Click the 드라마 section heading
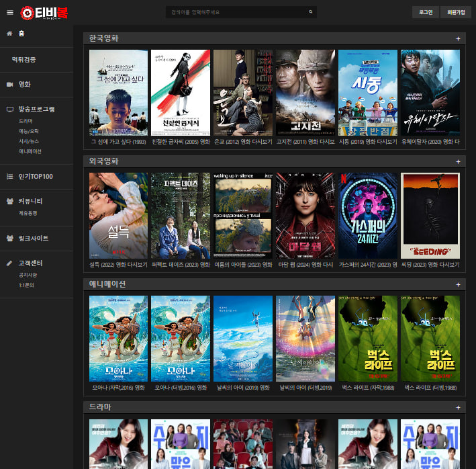 pyautogui.click(x=100, y=407)
